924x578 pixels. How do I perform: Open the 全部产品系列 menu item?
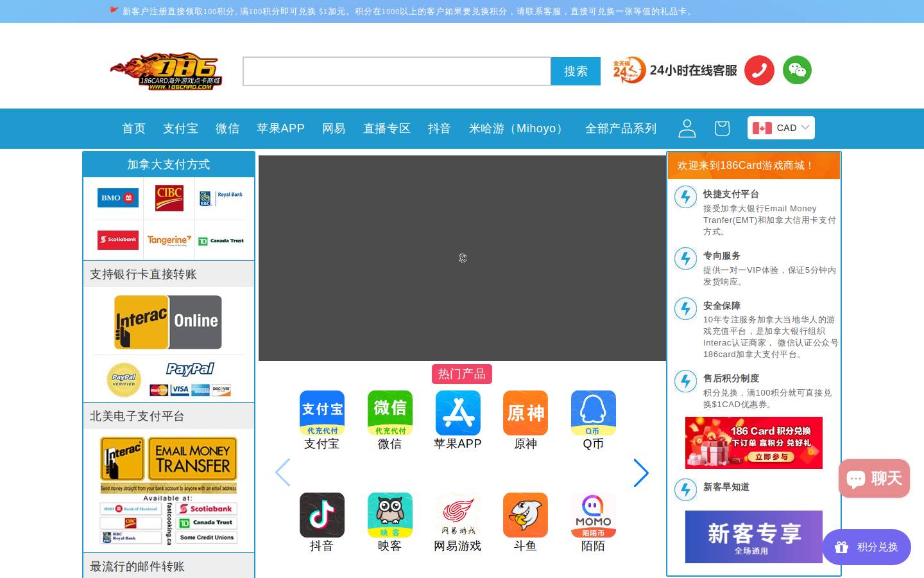(621, 128)
